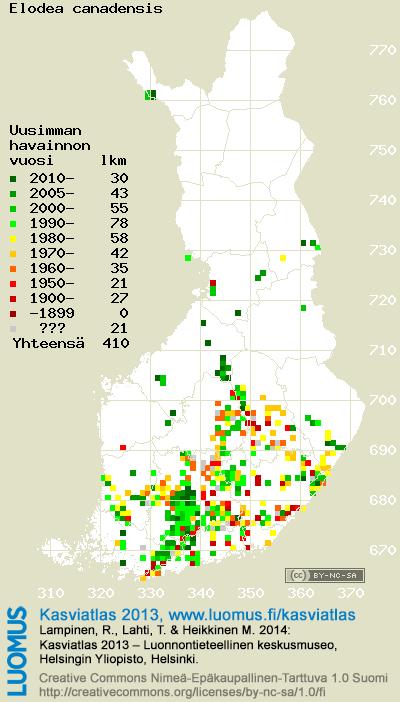Click the northernmost green squares near 760
The image size is (400, 702).
pyautogui.click(x=151, y=94)
